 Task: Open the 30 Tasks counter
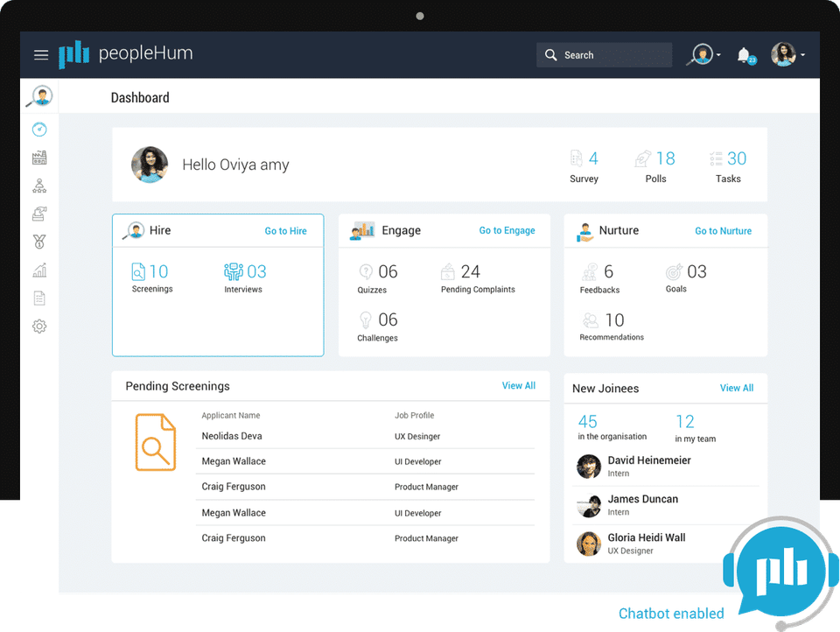click(727, 167)
